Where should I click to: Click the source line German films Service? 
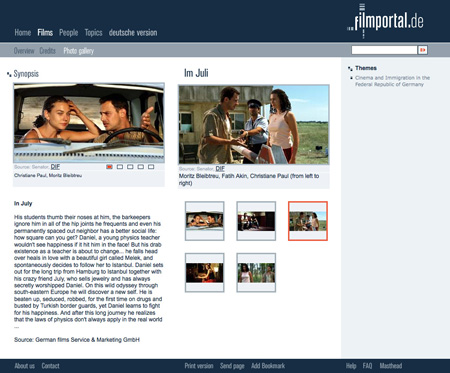[x=77, y=340]
